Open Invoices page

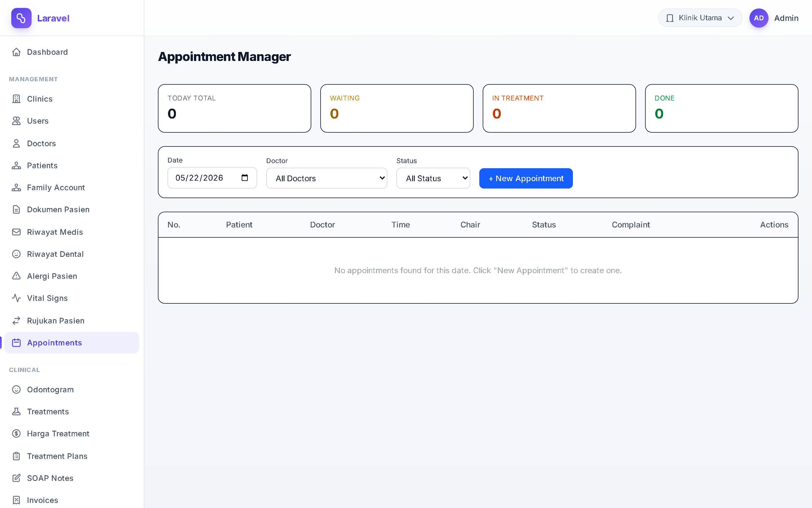[x=72, y=500]
